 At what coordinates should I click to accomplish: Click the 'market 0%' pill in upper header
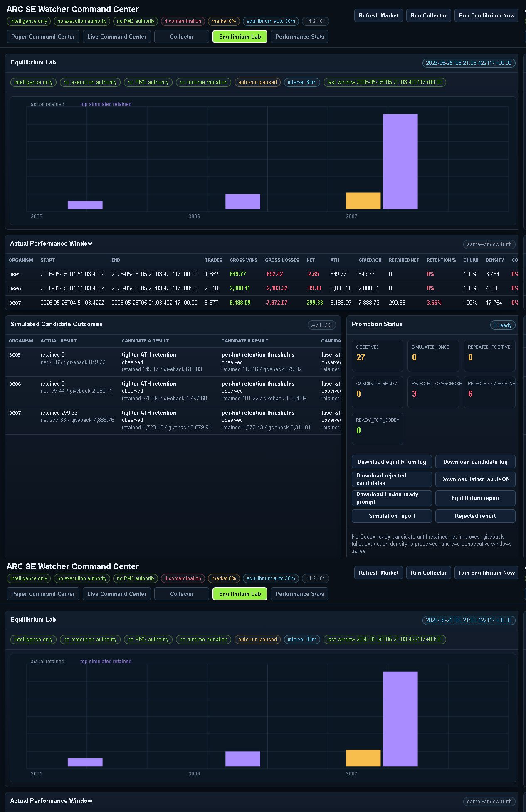pyautogui.click(x=224, y=21)
